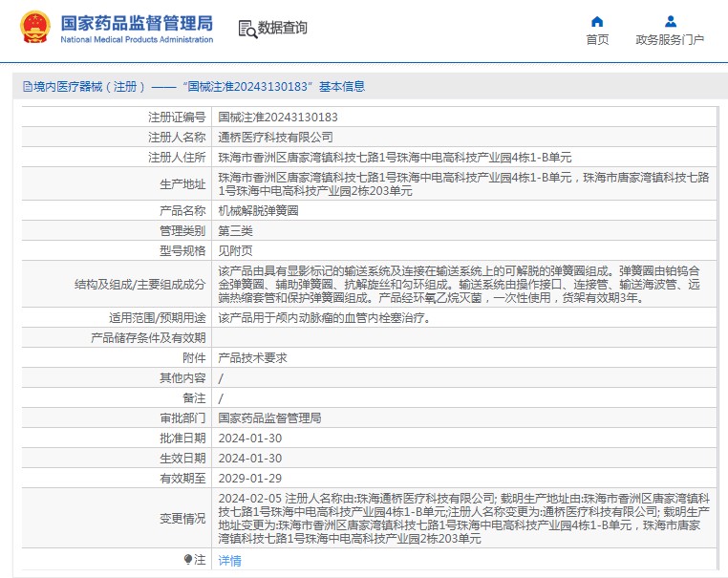This screenshot has height=578, width=728.
Task: Select 见附页 model specification value
Action: tap(235, 250)
